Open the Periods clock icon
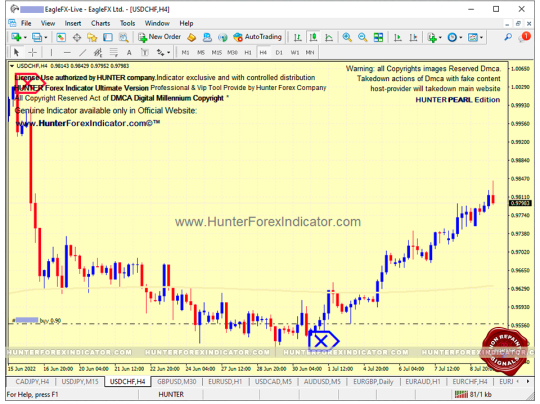540x404 pixels. (452, 37)
